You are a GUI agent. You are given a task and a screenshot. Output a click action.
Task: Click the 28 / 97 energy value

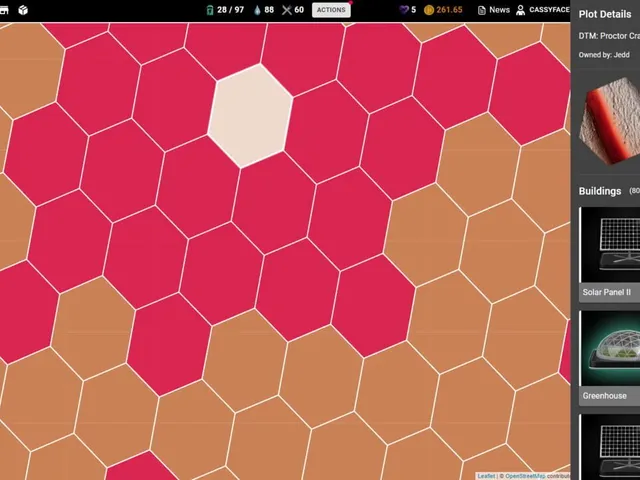230,10
